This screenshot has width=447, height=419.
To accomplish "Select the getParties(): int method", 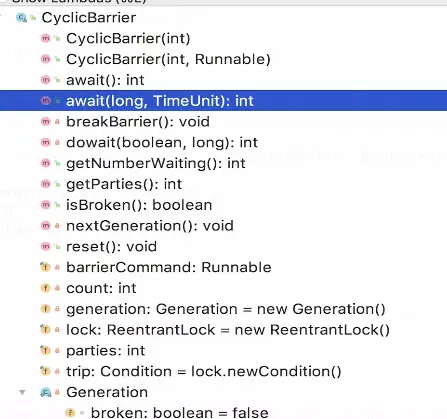I will (x=124, y=184).
